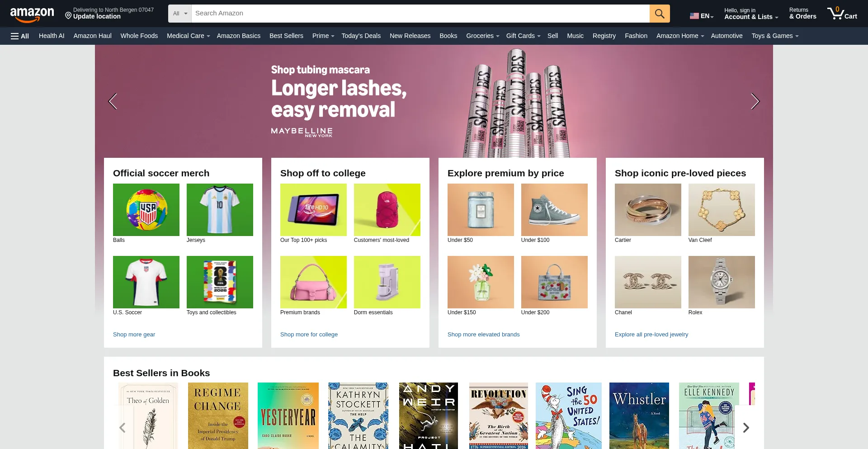Open the Maybelline tubing mascara banner
This screenshot has width=868, height=449.
click(x=434, y=101)
